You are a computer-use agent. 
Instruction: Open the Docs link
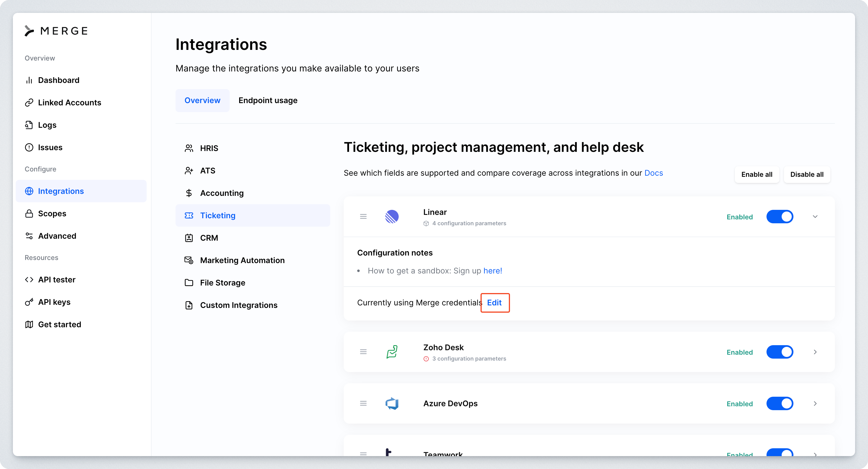[653, 173]
